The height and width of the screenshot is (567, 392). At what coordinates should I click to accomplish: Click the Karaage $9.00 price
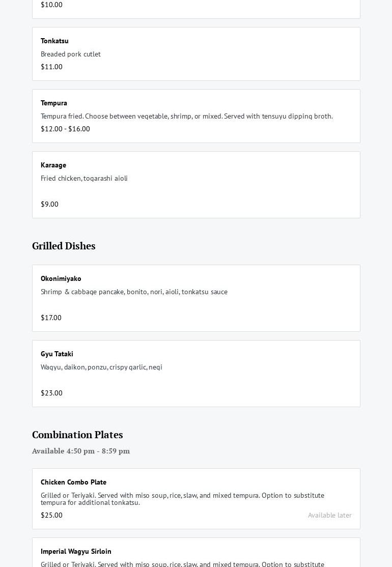pos(49,204)
